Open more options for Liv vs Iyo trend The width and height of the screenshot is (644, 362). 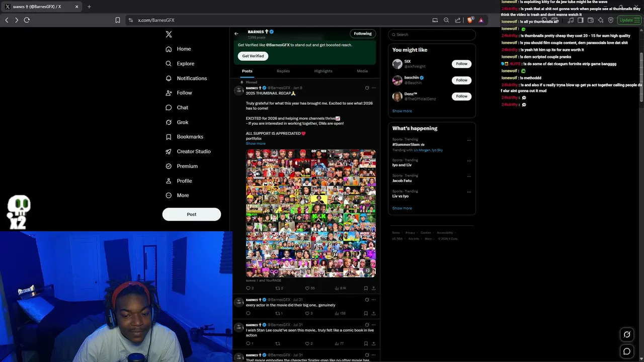pos(469,193)
